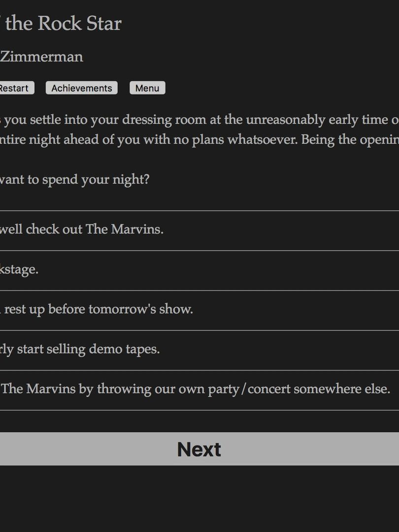399x532 pixels.
Task: Open the Achievements page
Action: [x=82, y=88]
